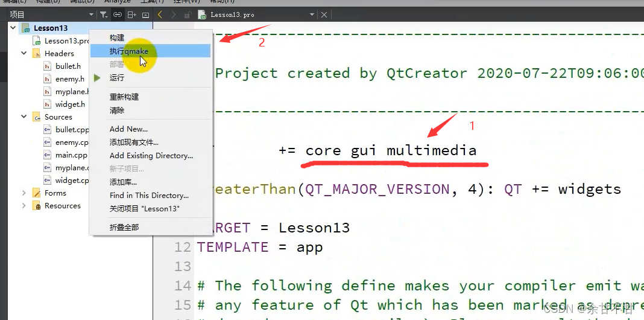This screenshot has width=644, height=320.
Task: Open bullet.h header file
Action: pyautogui.click(x=68, y=66)
